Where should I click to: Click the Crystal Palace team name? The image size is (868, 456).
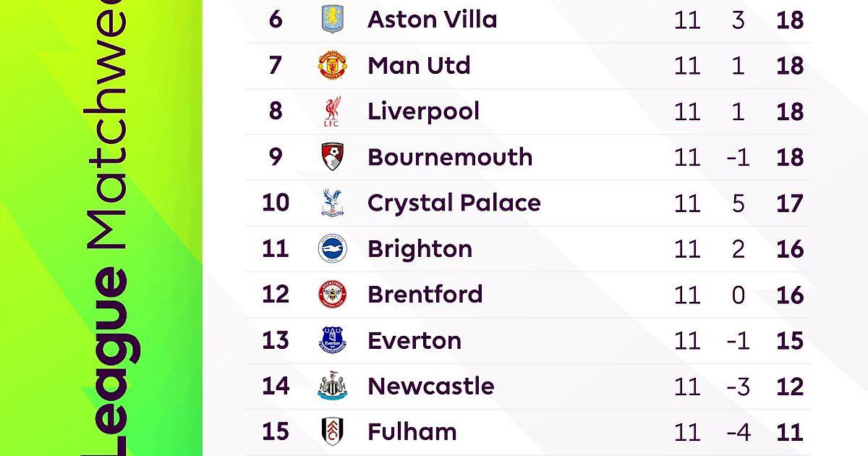pos(454,203)
